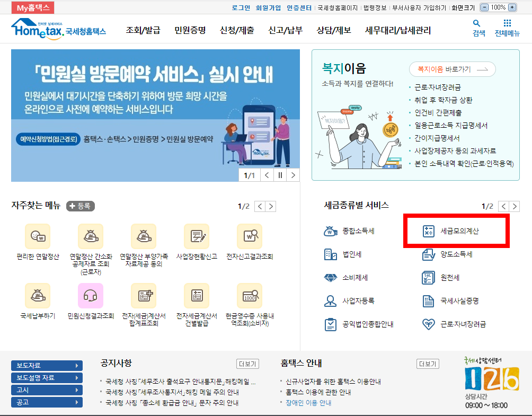Screen dimensions: 532x416
Task: Open 신규사업자를 위한 홈택스 이용안내
Action: click(333, 382)
